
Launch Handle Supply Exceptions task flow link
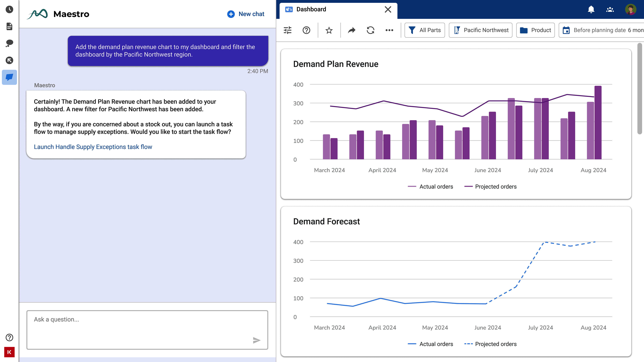coord(93,147)
